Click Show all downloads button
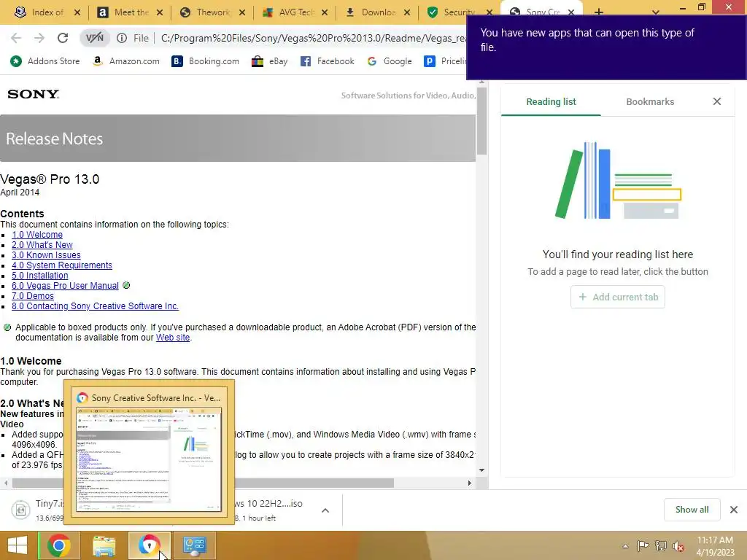 [x=692, y=510]
